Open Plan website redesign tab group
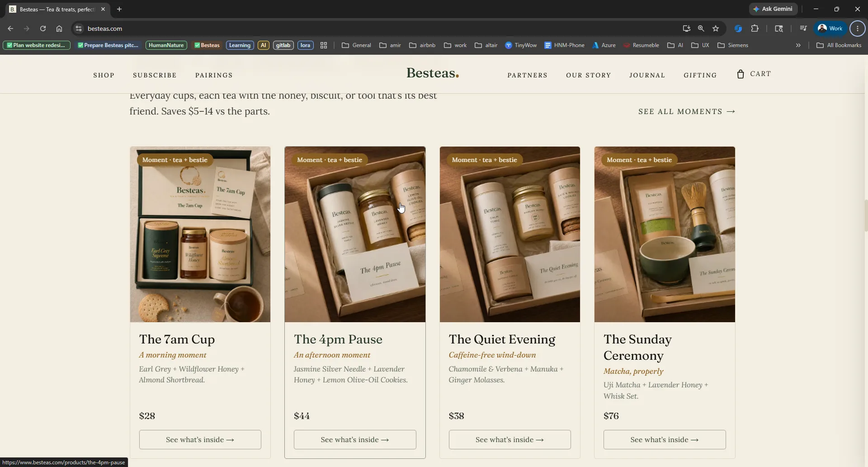The image size is (868, 467). pos(37,45)
